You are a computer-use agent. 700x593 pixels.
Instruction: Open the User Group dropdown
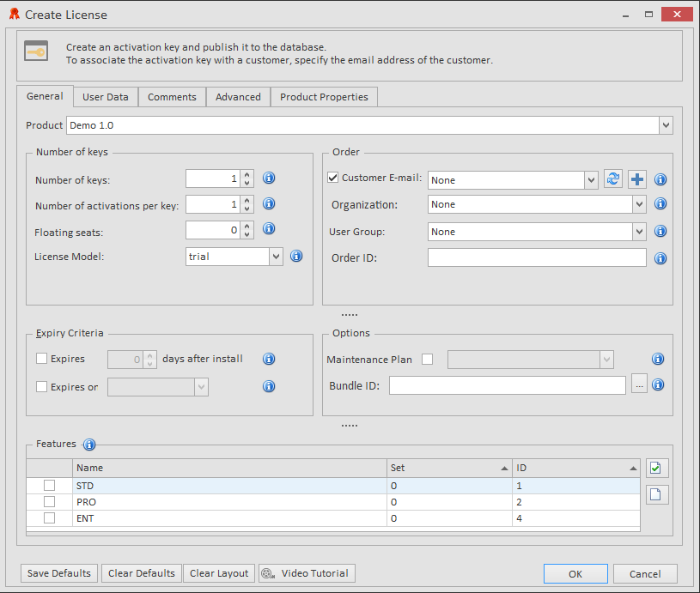[x=638, y=232]
